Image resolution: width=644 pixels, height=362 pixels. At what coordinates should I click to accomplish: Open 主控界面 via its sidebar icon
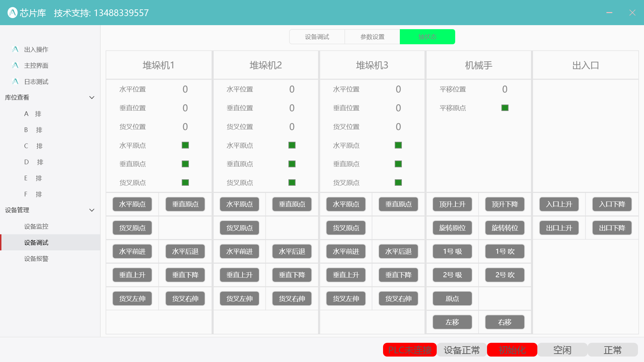[15, 65]
